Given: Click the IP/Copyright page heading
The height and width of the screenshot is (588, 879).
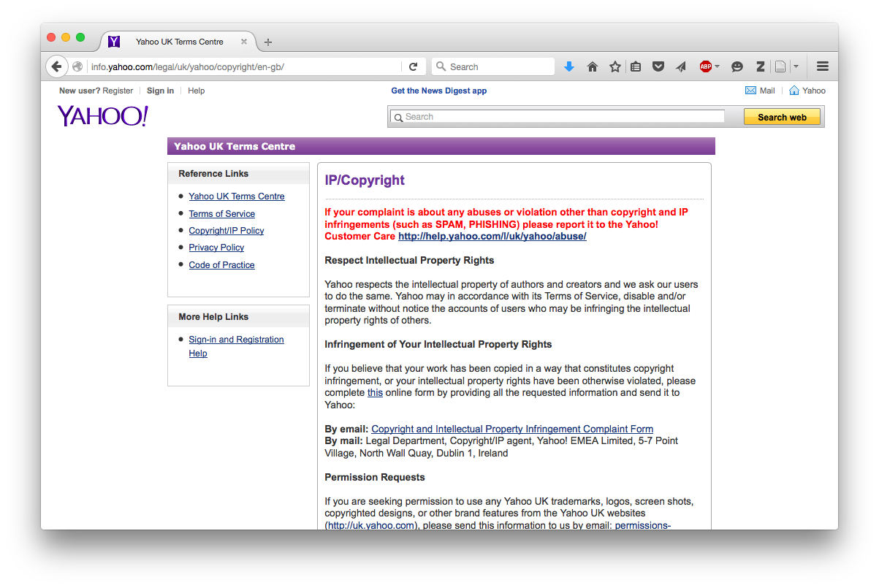Looking at the screenshot, I should coord(365,180).
